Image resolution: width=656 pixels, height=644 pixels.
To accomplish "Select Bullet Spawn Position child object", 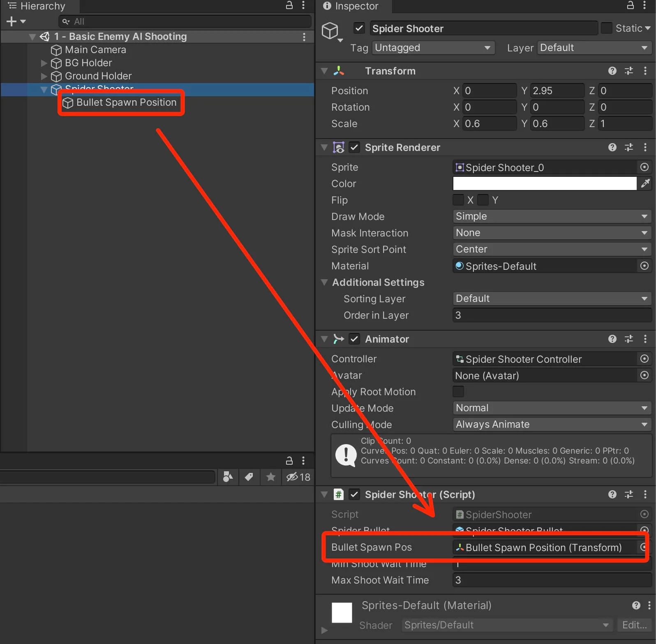I will click(x=126, y=102).
